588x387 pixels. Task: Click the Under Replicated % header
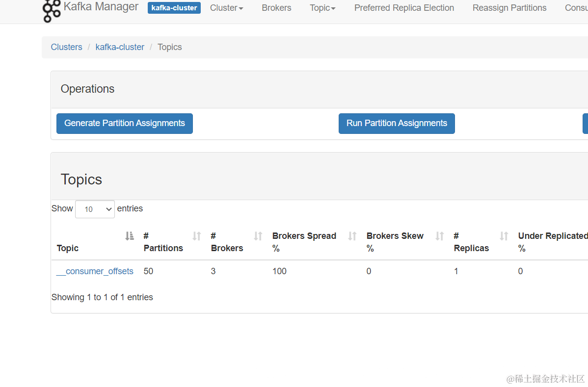click(x=553, y=242)
